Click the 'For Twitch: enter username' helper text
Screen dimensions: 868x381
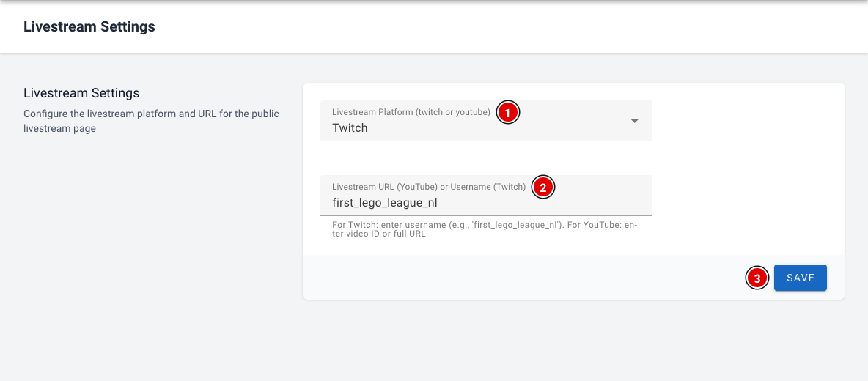click(485, 229)
